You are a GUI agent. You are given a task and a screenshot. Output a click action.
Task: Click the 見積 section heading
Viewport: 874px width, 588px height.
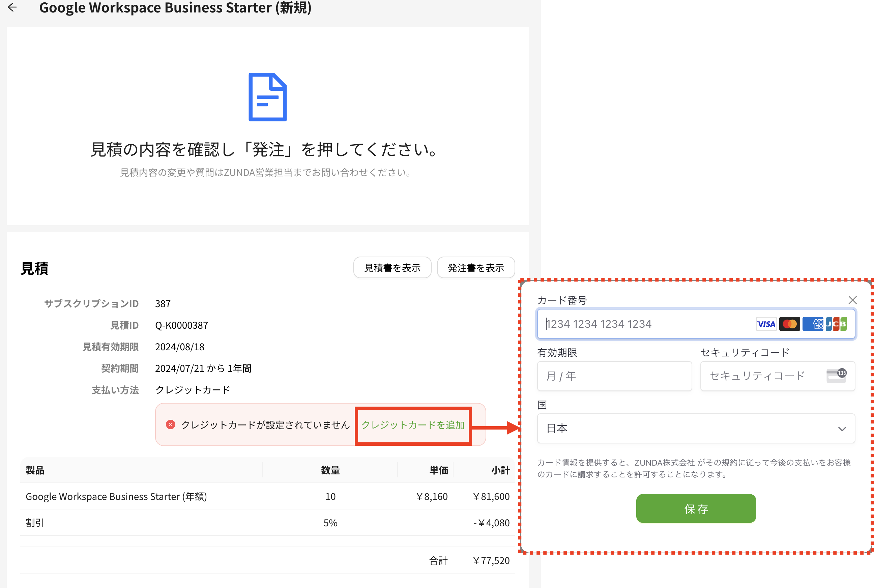point(34,268)
